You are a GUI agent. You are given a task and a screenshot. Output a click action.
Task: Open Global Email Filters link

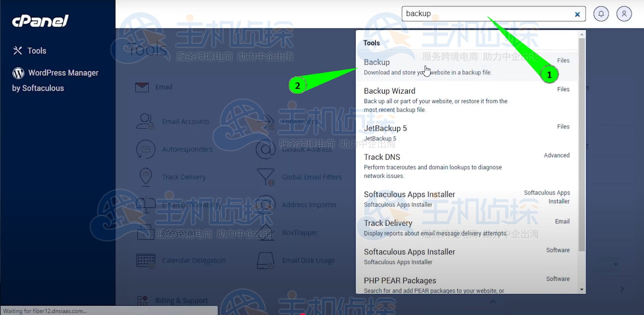[x=312, y=177]
